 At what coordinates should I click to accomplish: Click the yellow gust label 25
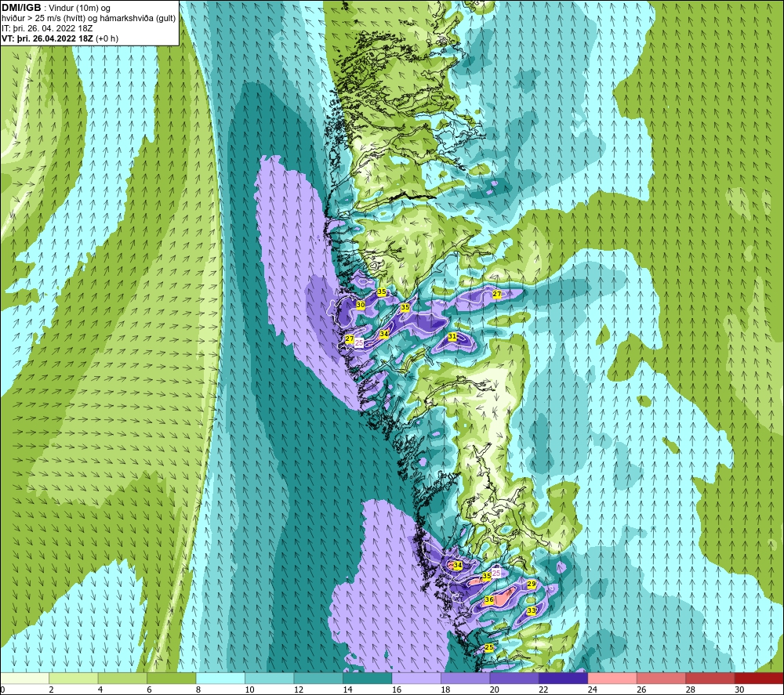pos(489,647)
